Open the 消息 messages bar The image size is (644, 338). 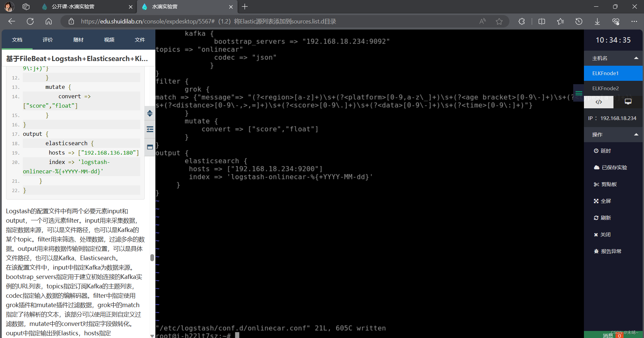coord(613,335)
